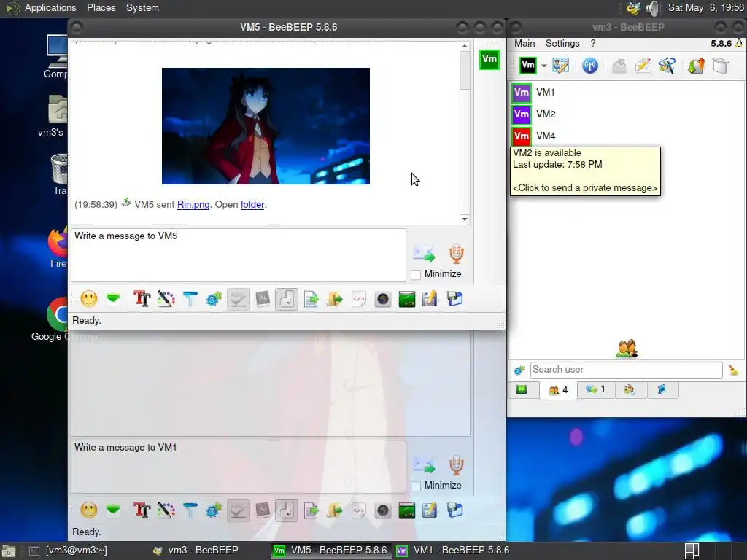Open font color picker in VM5 chat toolbar
747x560 pixels.
pyautogui.click(x=166, y=299)
